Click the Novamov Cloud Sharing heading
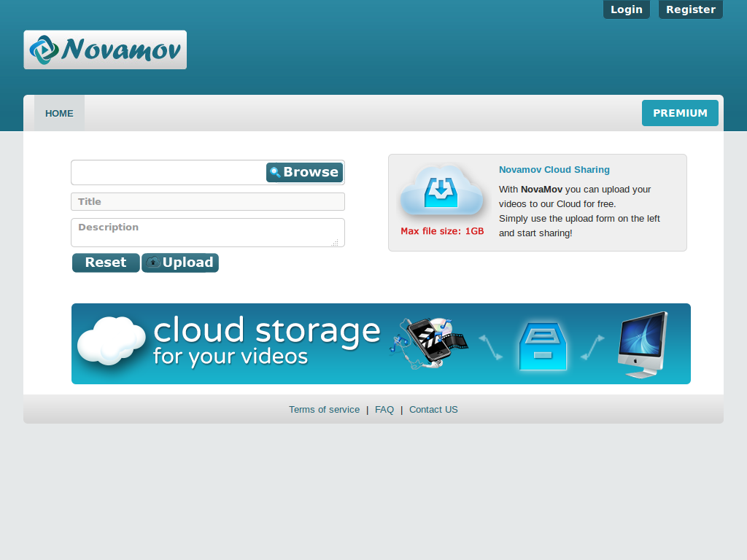 pyautogui.click(x=554, y=169)
